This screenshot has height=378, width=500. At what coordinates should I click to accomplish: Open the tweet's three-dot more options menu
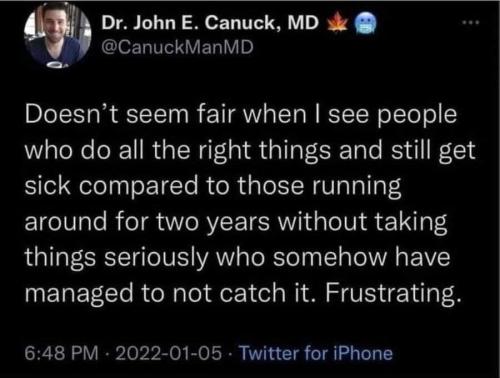(470, 23)
